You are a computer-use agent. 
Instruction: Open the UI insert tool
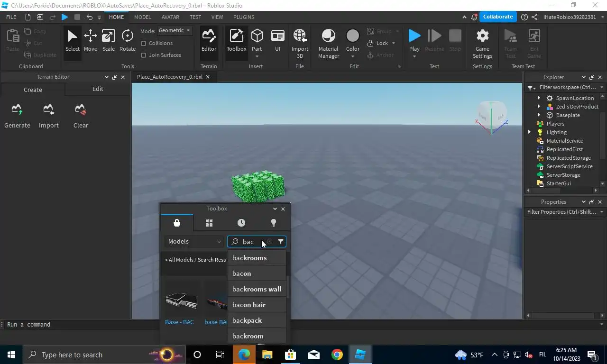coord(277,40)
